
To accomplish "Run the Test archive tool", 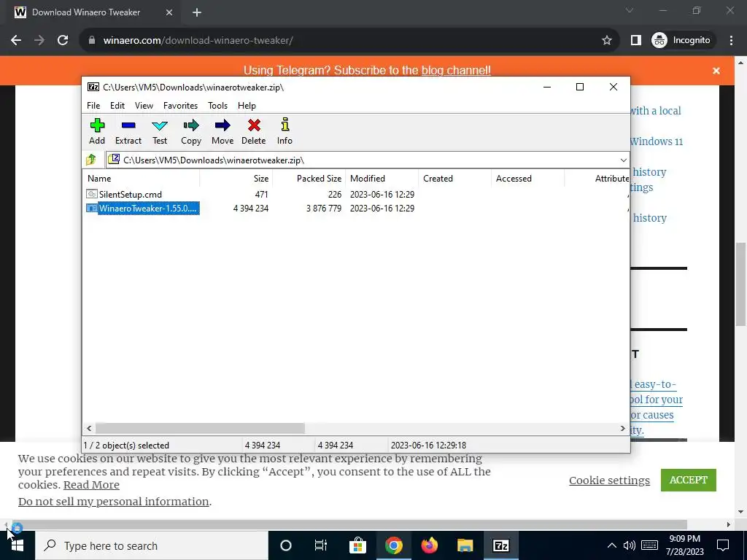I will [160, 131].
